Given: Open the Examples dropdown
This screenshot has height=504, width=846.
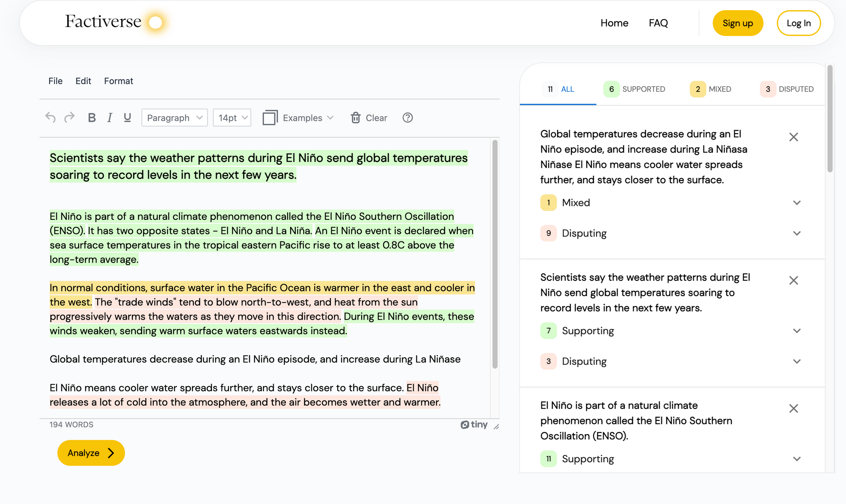Looking at the screenshot, I should (x=299, y=118).
